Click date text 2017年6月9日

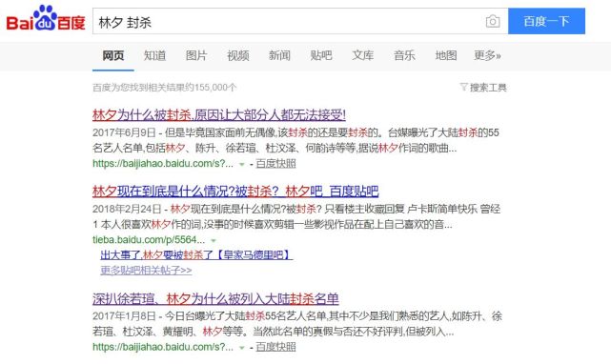click(124, 132)
